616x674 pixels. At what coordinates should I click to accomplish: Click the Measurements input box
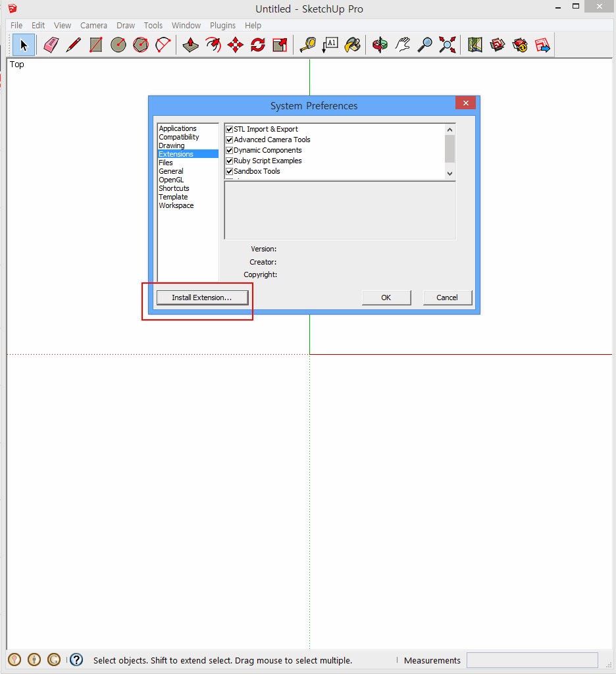point(532,660)
